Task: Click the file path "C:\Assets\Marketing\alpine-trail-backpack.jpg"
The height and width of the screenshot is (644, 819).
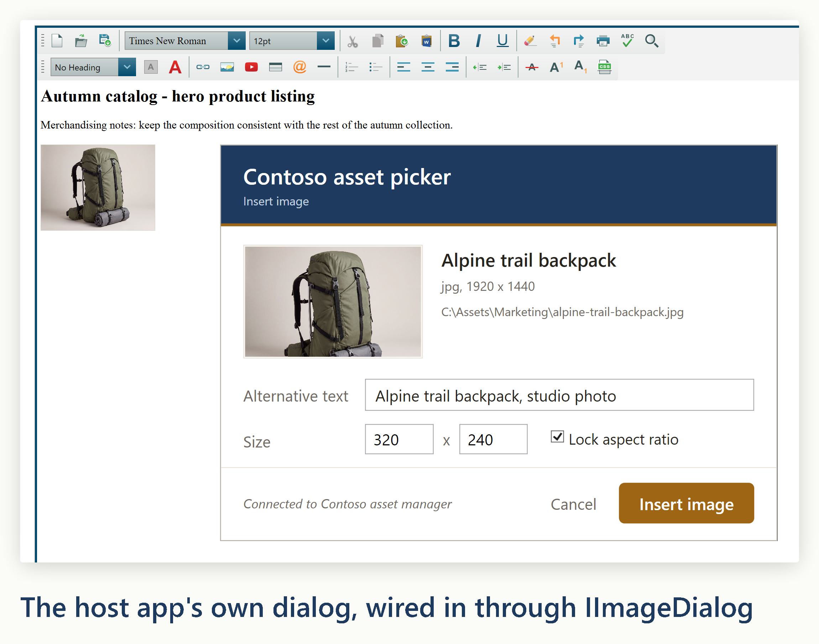Action: point(562,312)
